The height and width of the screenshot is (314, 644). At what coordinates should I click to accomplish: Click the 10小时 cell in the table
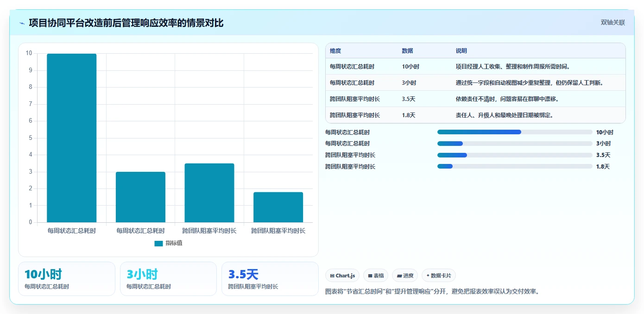click(410, 67)
